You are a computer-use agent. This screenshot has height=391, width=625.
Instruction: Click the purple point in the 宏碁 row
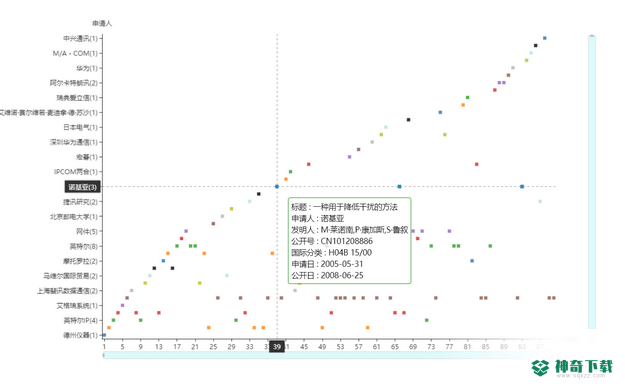tap(349, 157)
